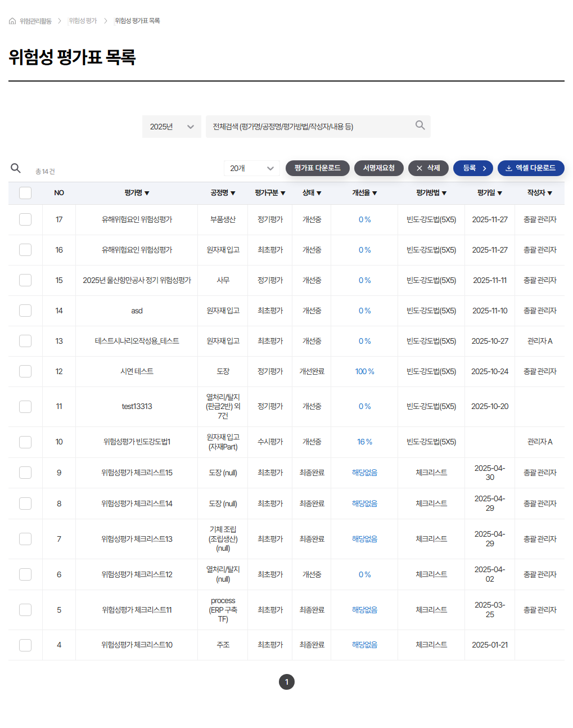
Task: Click the magnifier icon in search box
Action: (420, 125)
